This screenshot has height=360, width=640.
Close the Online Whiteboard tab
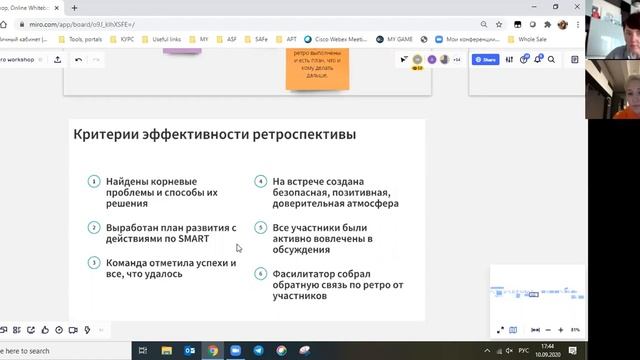(x=57, y=8)
